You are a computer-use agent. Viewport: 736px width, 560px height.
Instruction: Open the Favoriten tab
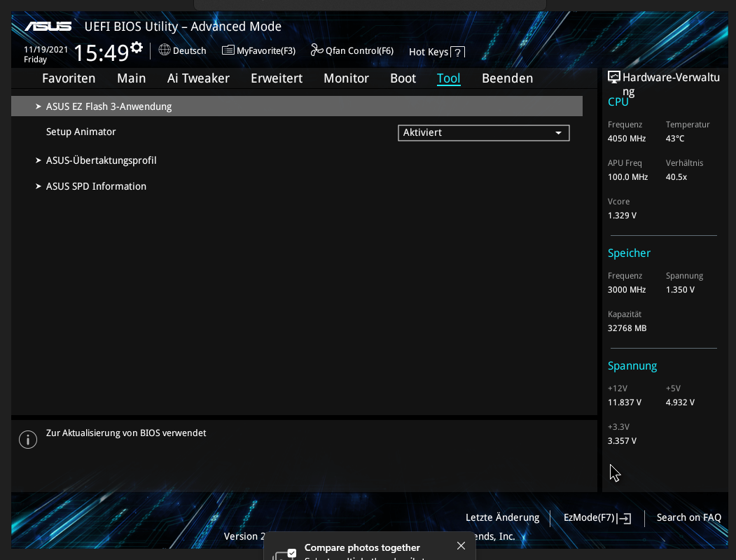pos(69,78)
